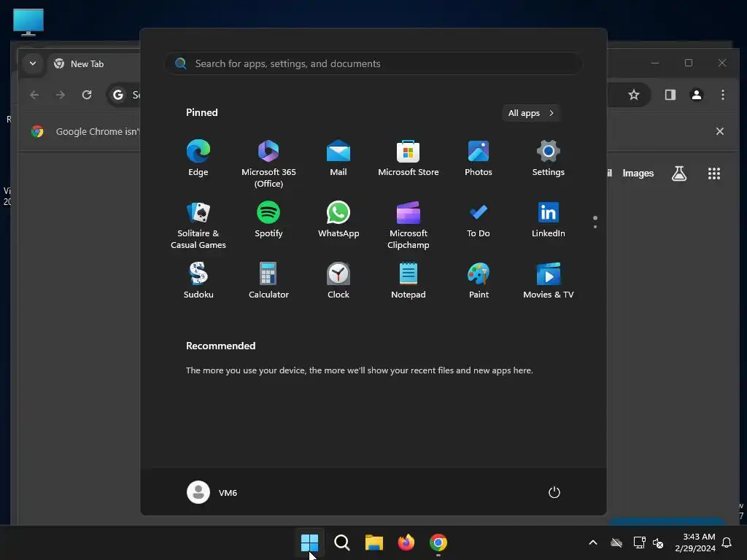Focus the Start menu search box
Viewport: 747px width, 560px height.
[373, 63]
